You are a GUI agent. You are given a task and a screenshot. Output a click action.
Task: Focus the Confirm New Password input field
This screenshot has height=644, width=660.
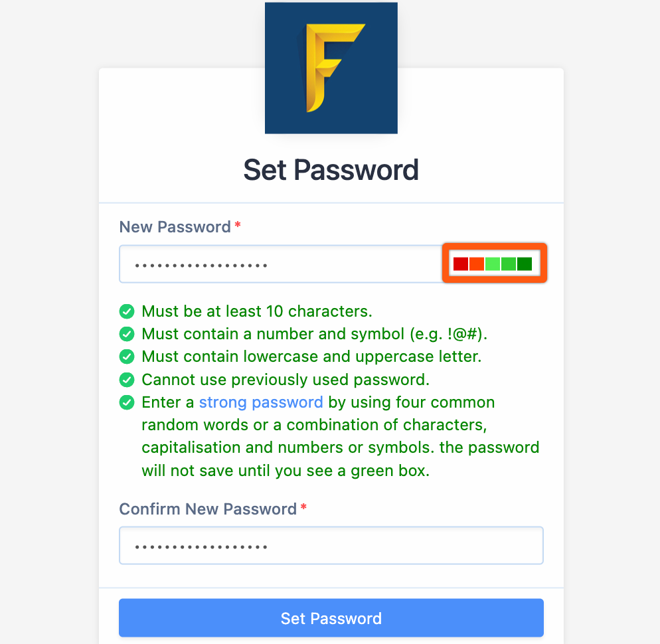[331, 546]
